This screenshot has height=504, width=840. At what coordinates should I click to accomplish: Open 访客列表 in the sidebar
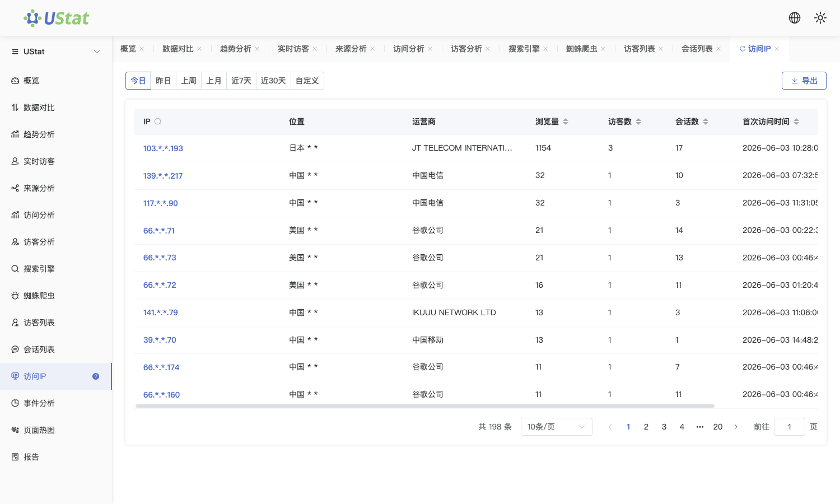coord(56,323)
